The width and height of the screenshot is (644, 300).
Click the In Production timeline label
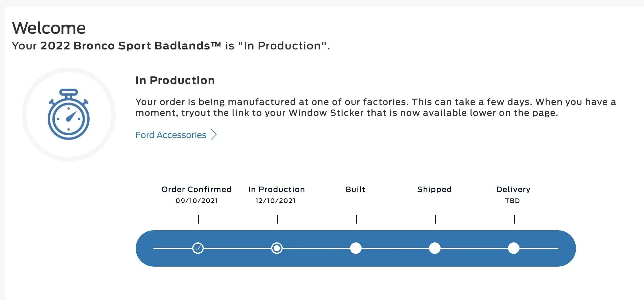point(277,189)
